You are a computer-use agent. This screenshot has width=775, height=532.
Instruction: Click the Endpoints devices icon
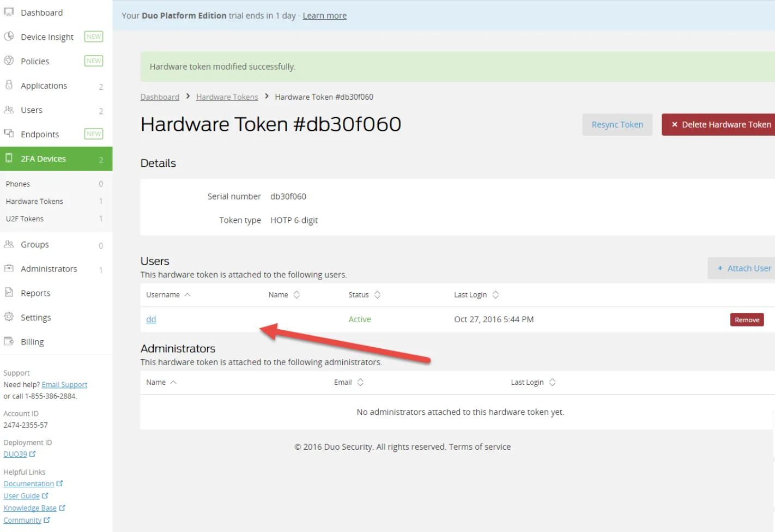point(9,134)
